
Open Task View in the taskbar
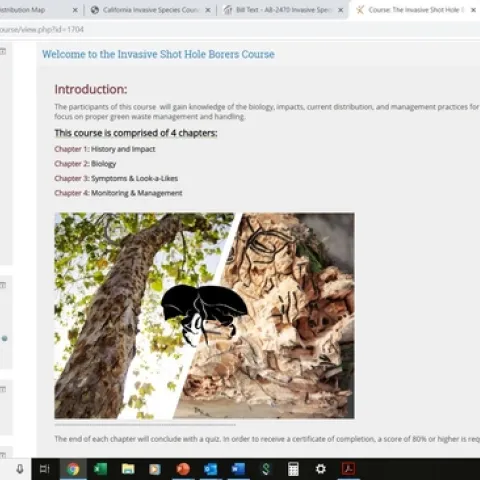point(45,469)
